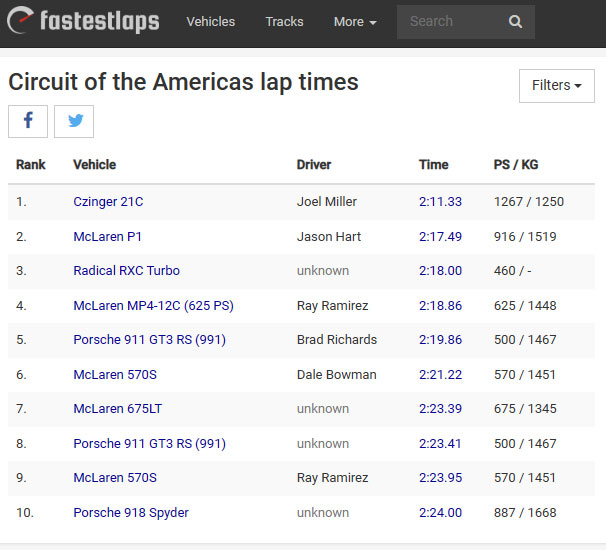
Task: Open the Tracks menu item
Action: point(284,22)
